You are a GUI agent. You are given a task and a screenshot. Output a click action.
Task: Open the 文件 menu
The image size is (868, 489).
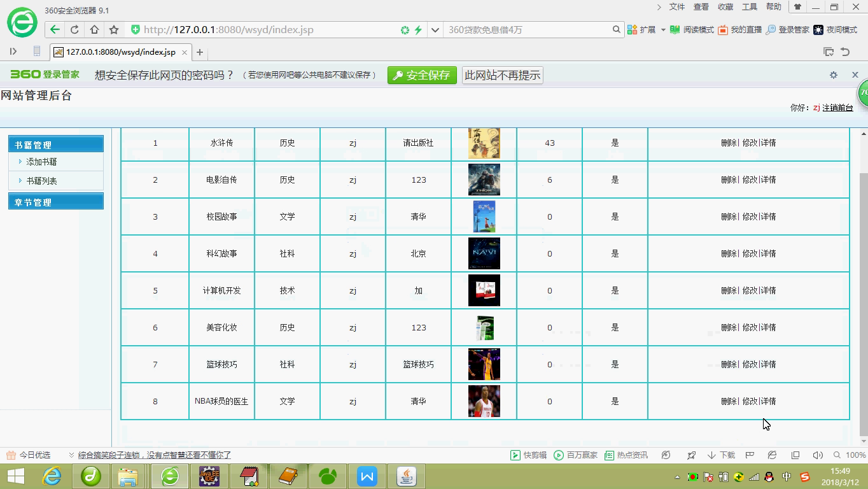click(677, 7)
